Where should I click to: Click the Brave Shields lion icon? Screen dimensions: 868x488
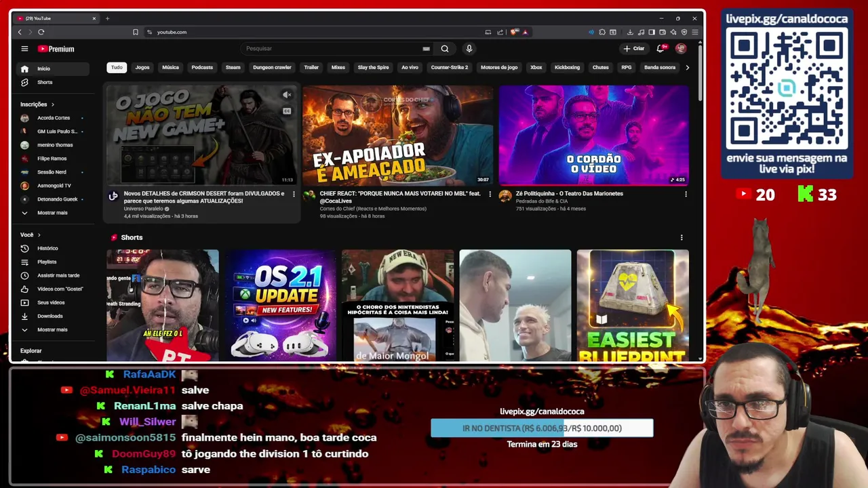click(513, 32)
